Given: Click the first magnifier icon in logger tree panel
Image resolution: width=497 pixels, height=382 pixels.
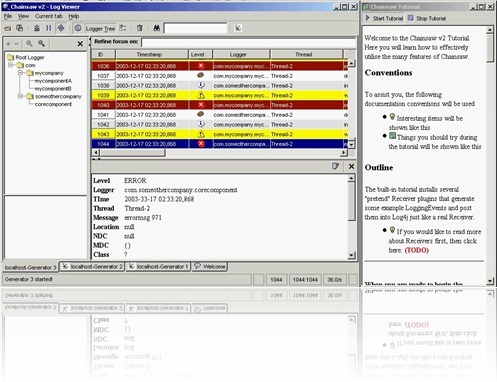Looking at the screenshot, I should click(29, 44).
